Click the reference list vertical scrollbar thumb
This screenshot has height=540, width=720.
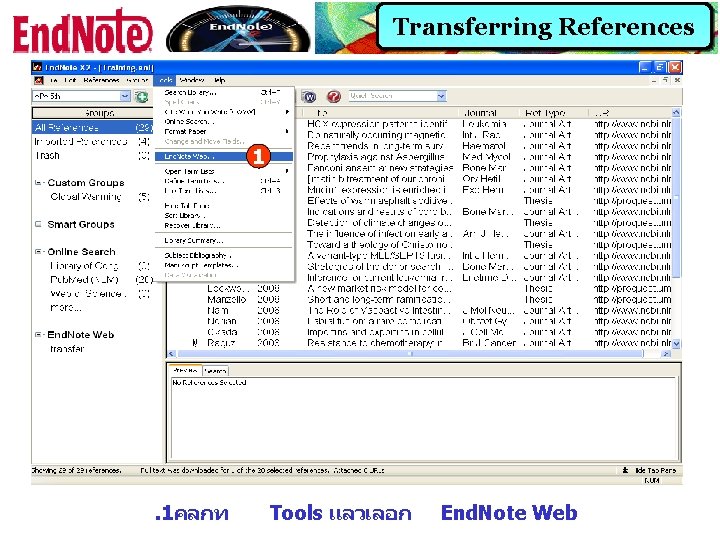tap(676, 197)
